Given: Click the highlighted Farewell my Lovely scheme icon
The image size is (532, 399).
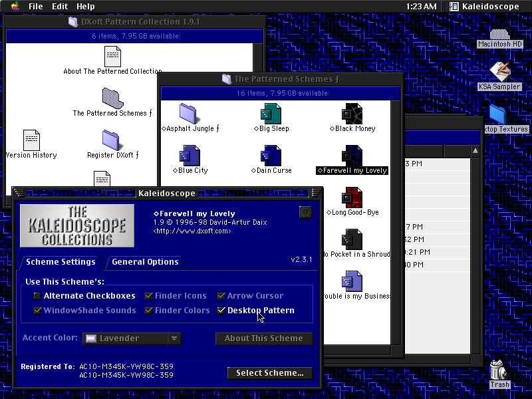Looking at the screenshot, I should point(352,156).
